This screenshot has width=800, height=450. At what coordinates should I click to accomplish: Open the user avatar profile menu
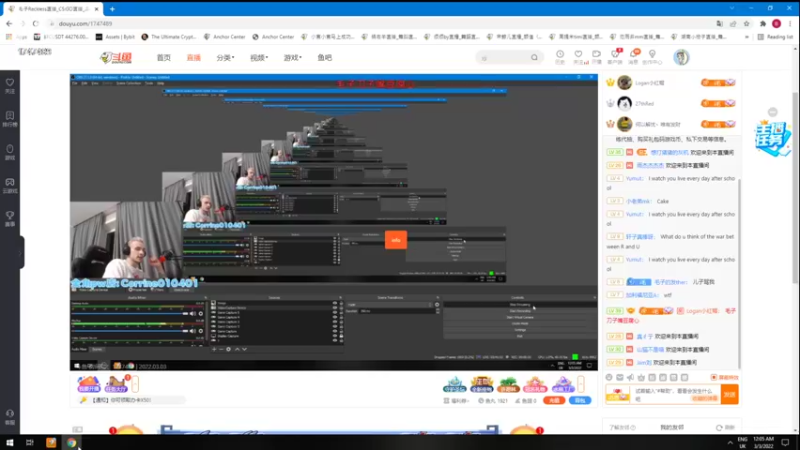(681, 57)
